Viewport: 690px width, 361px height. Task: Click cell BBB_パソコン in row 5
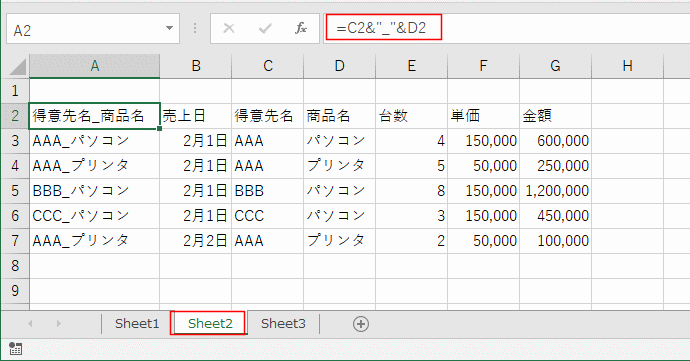pos(94,191)
